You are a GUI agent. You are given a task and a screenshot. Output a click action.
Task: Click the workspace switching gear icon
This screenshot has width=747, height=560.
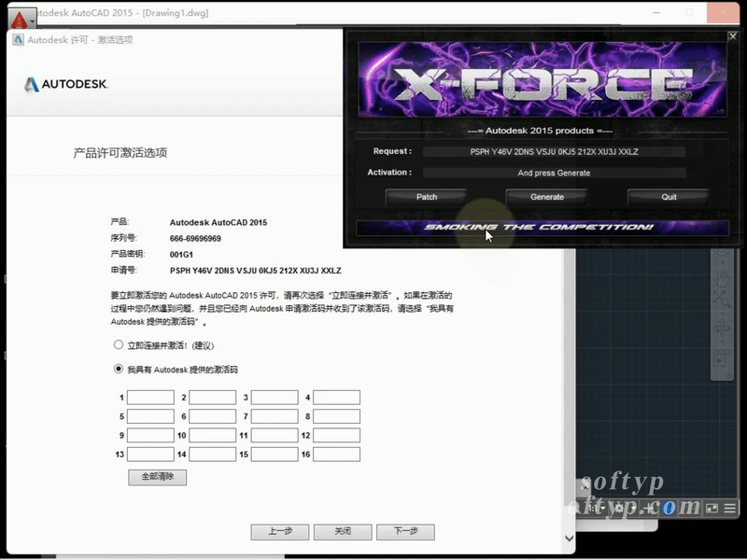619,509
